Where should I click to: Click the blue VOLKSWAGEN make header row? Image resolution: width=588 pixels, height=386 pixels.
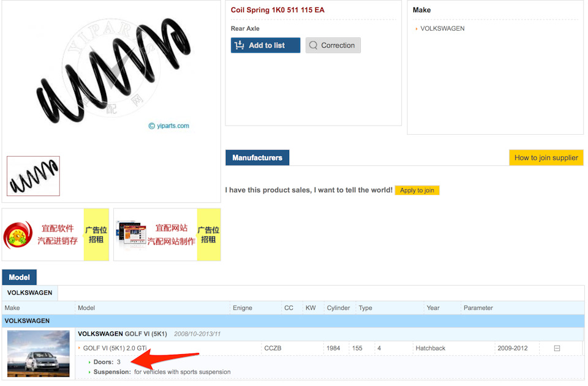[293, 320]
